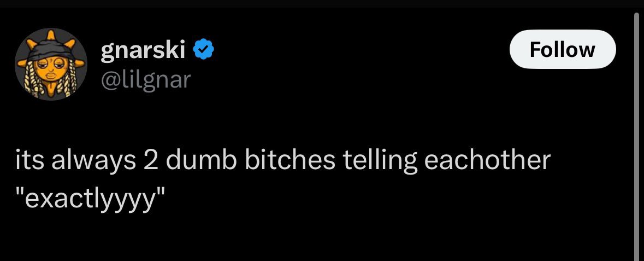644x261 pixels.
Task: Visit the @lilgnar handle profile
Action: (145, 79)
